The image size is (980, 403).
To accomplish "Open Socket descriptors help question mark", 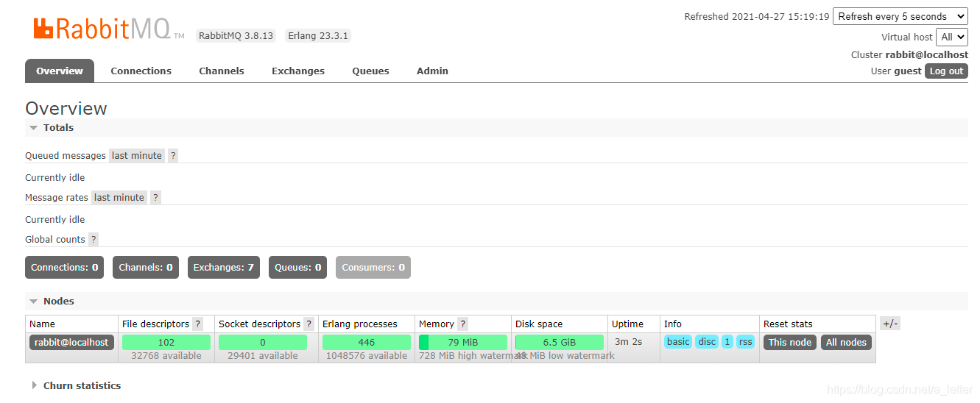I will [x=309, y=324].
